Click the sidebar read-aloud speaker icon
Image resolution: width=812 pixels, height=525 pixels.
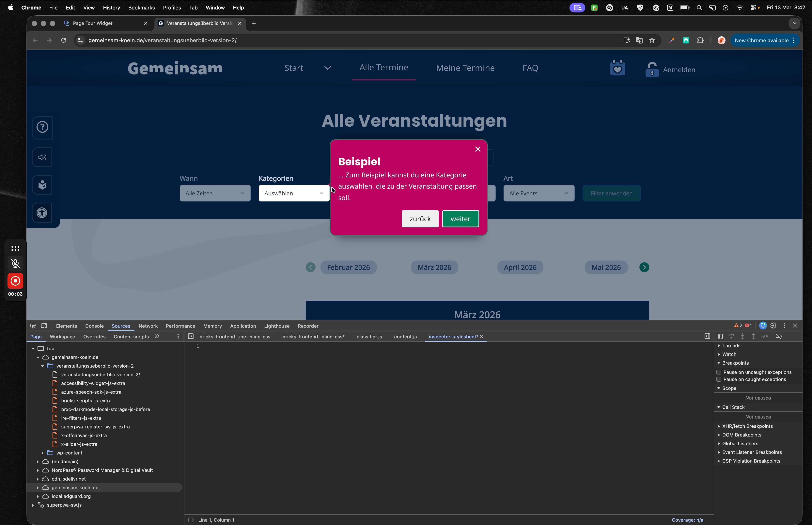point(42,157)
